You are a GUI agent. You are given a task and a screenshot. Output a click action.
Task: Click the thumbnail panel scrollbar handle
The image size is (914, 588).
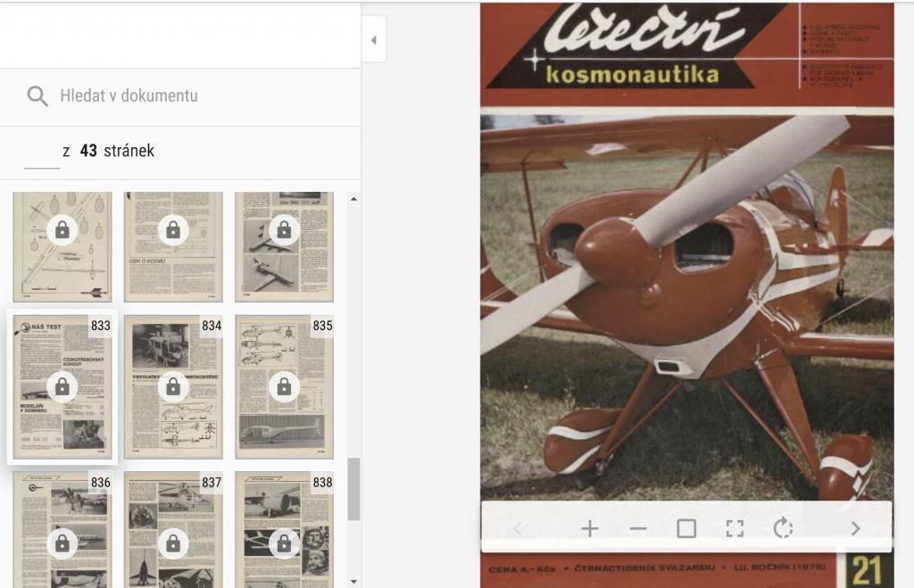[353, 489]
